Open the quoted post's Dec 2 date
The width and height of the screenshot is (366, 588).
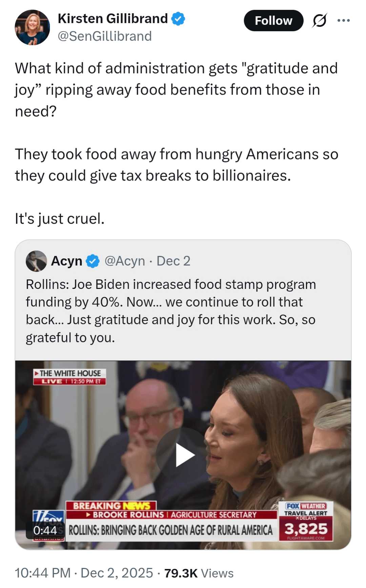(x=173, y=261)
